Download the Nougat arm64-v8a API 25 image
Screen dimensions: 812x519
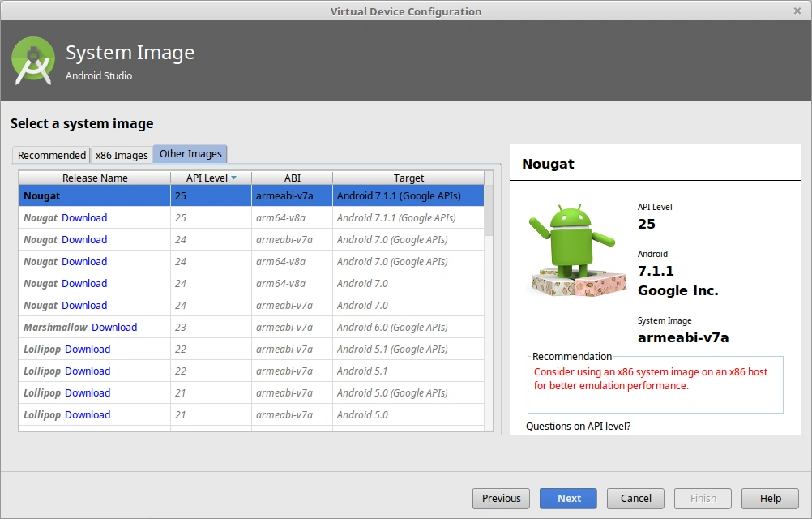84,217
